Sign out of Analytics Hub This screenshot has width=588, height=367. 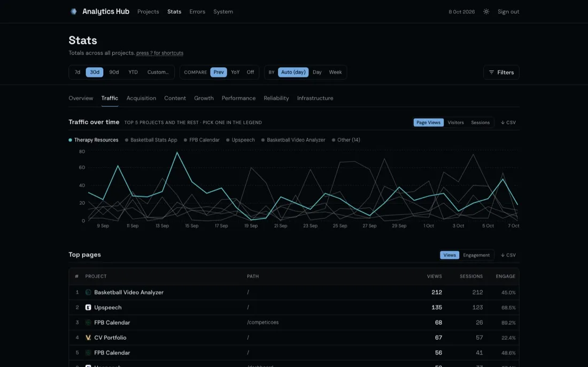pos(508,12)
